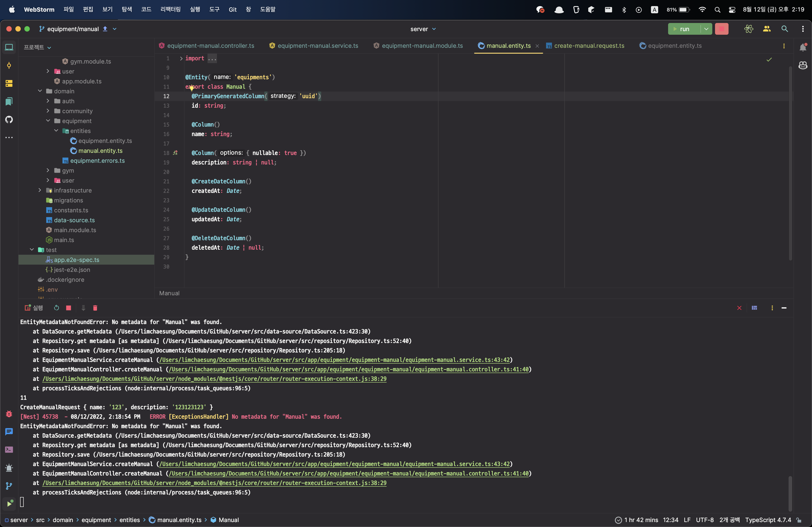Toggle scroll to end in the Run panel
Image resolution: width=812 pixels, height=527 pixels.
click(83, 308)
